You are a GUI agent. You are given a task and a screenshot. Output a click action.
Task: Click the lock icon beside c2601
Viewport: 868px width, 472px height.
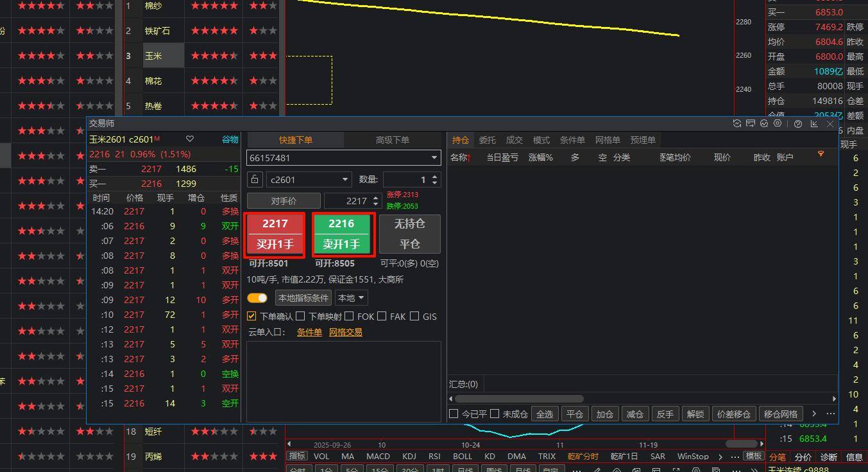click(255, 180)
